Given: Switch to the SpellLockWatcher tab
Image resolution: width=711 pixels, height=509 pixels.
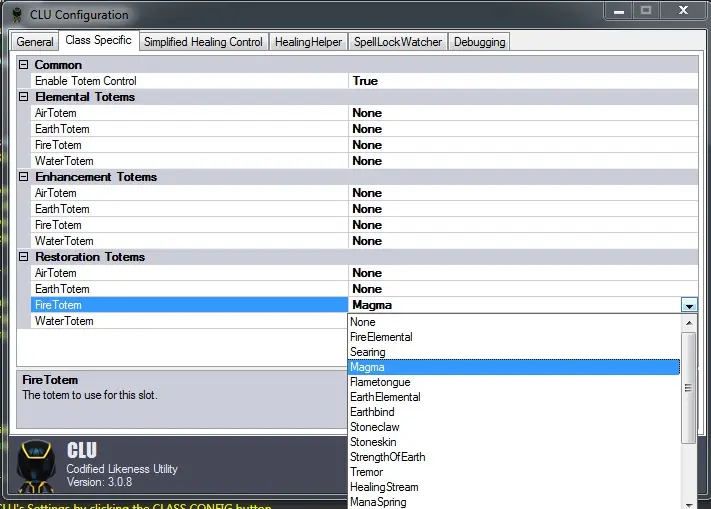Looking at the screenshot, I should pos(397,42).
